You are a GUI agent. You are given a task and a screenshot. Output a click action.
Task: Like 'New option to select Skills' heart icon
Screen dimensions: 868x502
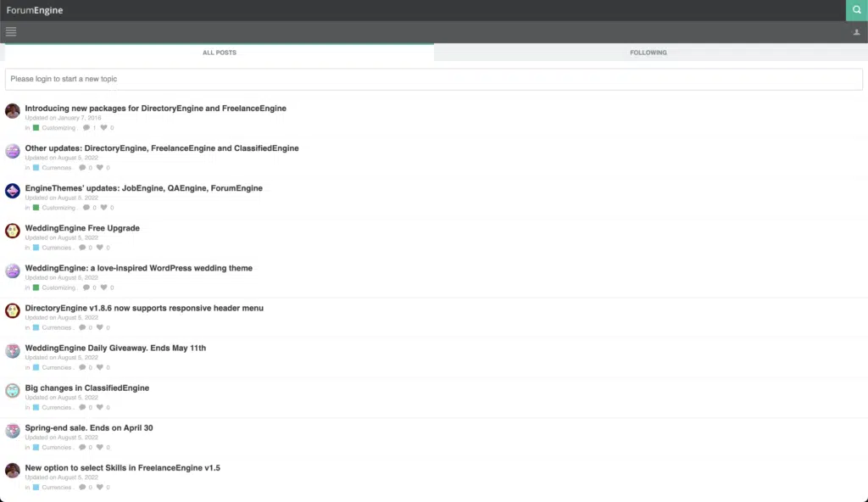coord(100,487)
